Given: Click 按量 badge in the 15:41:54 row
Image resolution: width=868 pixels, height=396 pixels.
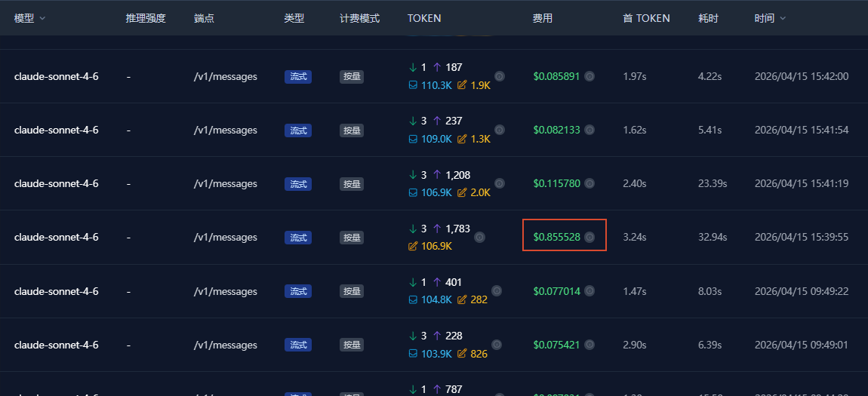Looking at the screenshot, I should (x=352, y=130).
